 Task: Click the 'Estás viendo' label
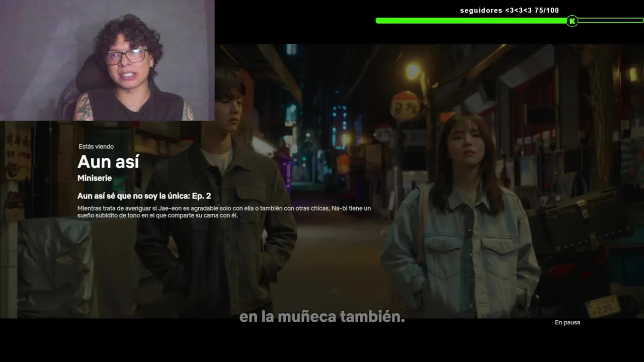(96, 147)
